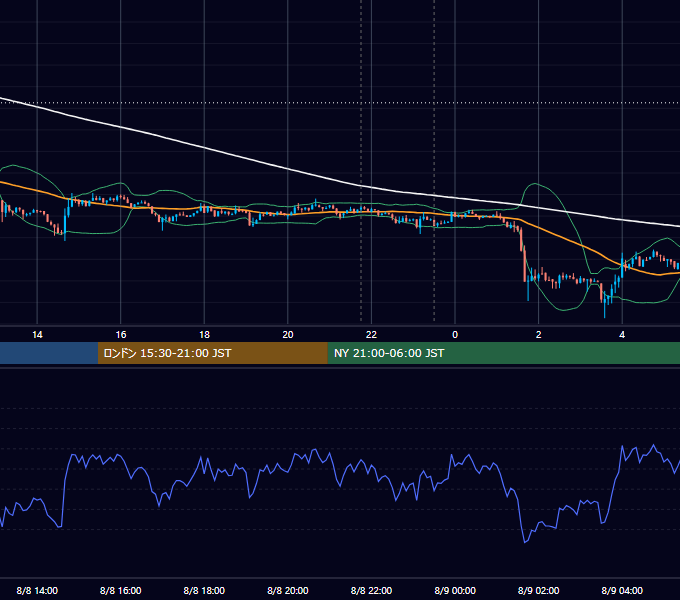Click the hour label 0 on the price chart axis
Screen dimensions: 680x600
coord(455,335)
